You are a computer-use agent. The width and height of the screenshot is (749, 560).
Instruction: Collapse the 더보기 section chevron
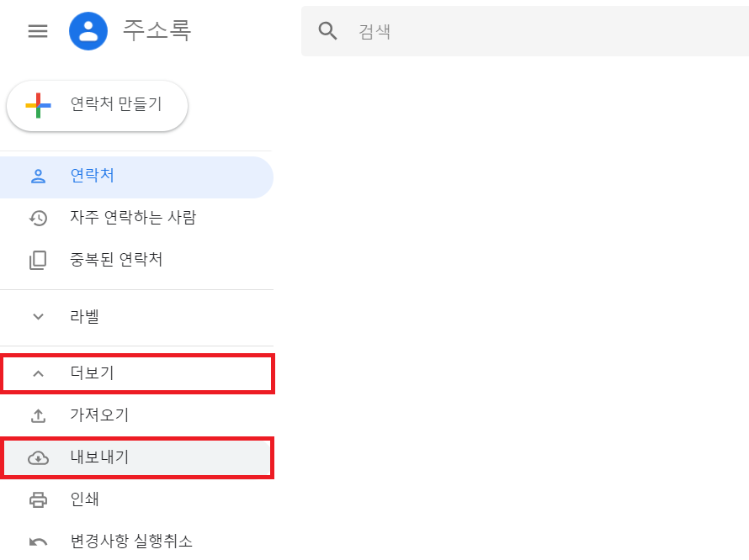point(38,374)
